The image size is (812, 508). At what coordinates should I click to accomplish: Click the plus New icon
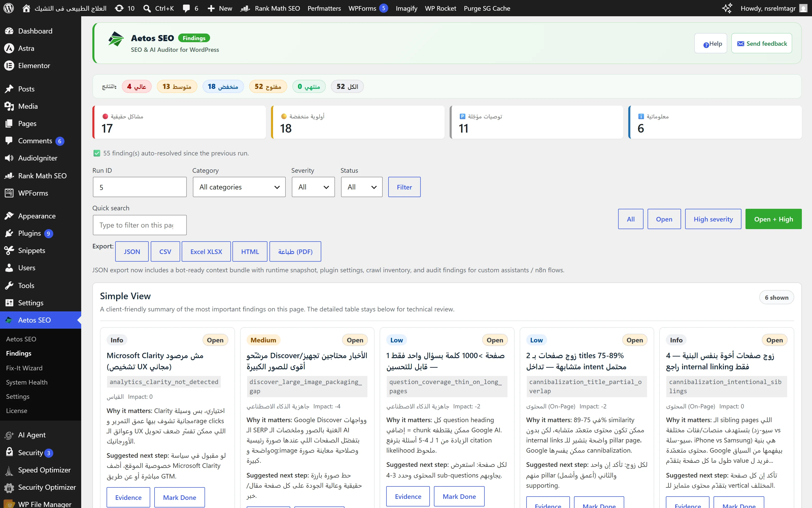coord(211,8)
